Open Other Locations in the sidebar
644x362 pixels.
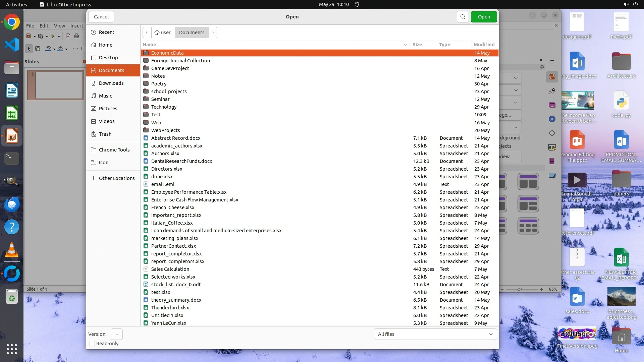coord(116,178)
